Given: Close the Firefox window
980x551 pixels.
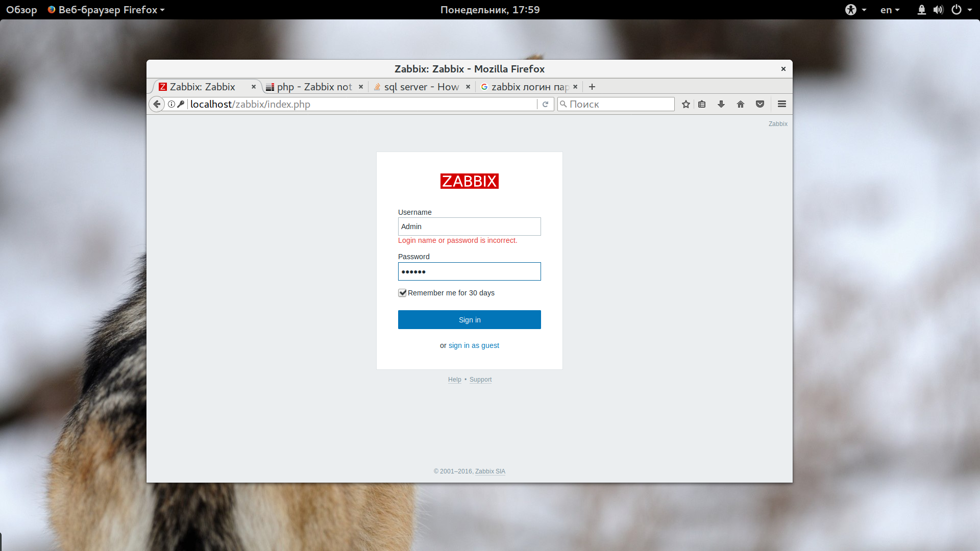Looking at the screenshot, I should 783,69.
